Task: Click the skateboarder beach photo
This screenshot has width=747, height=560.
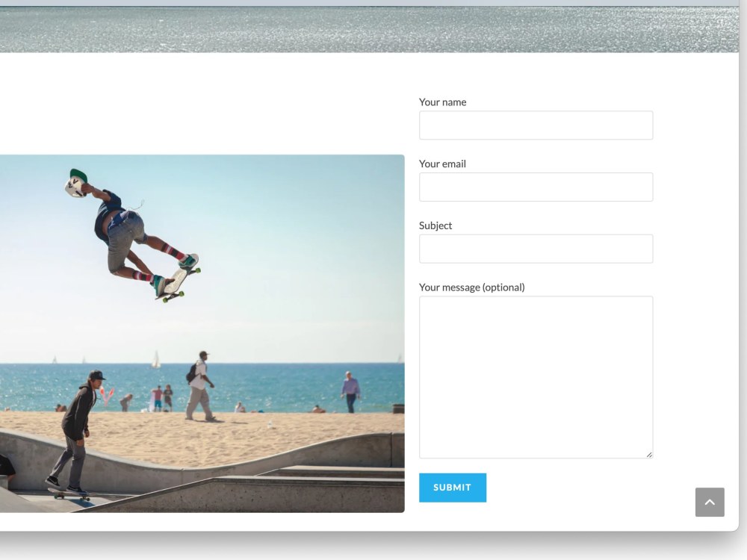Action: tap(202, 333)
